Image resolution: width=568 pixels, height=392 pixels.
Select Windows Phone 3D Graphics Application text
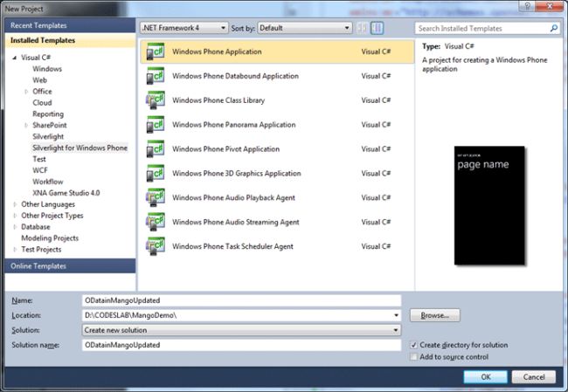point(237,173)
